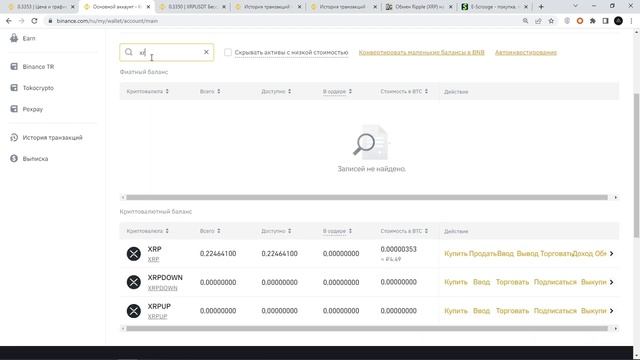Switch to the Обмен Ripple (XRP) tab
The image size is (640, 360).
tap(420, 7)
